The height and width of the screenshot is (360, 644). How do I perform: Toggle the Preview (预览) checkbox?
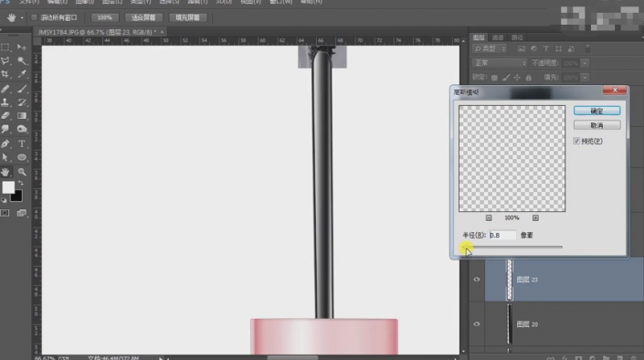[x=576, y=141]
